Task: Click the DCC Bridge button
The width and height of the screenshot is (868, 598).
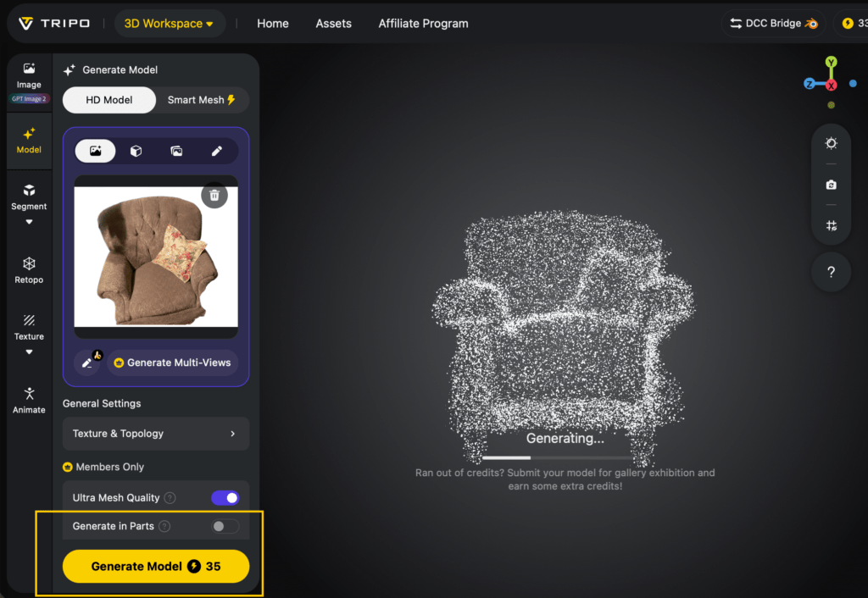Action: [x=773, y=23]
